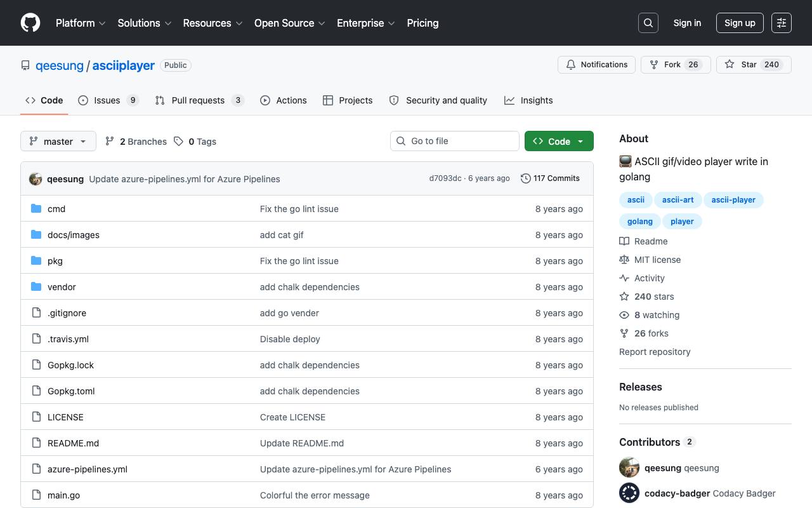This screenshot has width=812, height=508.
Task: Click the vendor folder icon
Action: click(x=36, y=287)
